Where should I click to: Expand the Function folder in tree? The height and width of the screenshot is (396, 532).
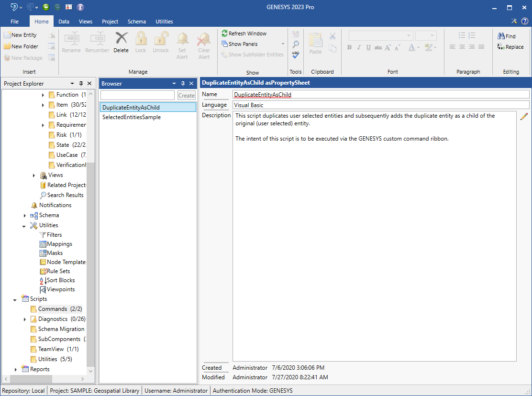43,95
